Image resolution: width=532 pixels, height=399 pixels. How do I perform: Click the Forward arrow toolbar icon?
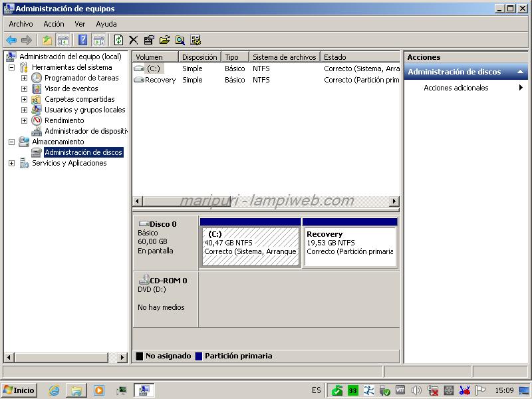coord(27,40)
